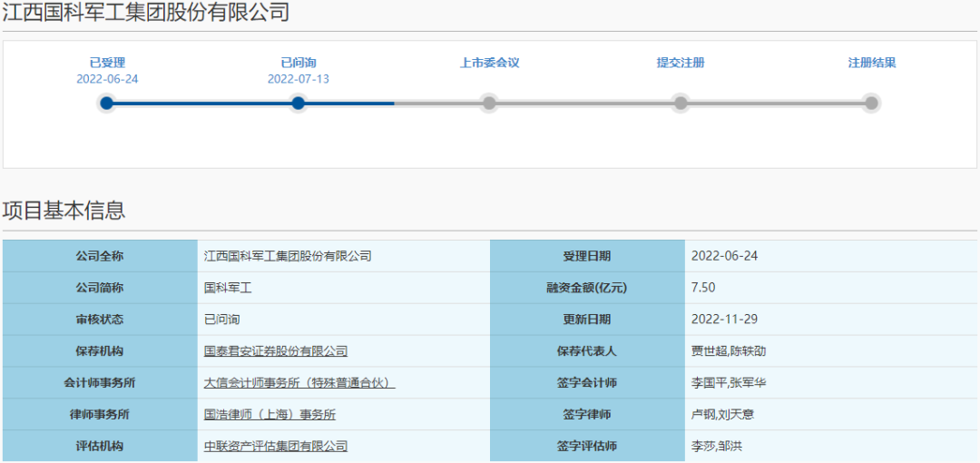The image size is (980, 463).
Task: Click the 会计师事务所 label cell
Action: pyautogui.click(x=100, y=383)
